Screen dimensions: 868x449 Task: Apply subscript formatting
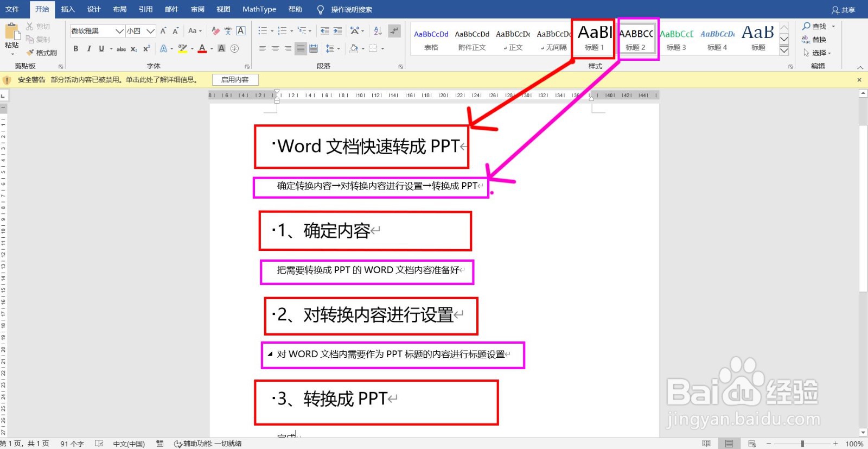tap(134, 49)
